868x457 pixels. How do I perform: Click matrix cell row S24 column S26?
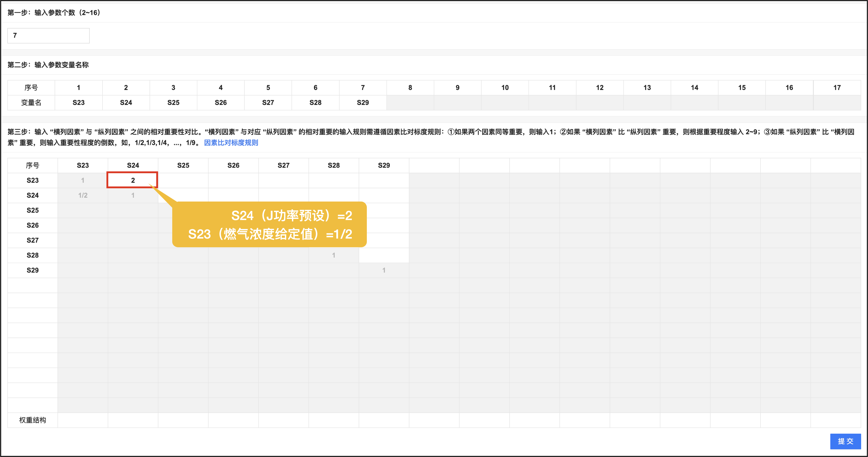(x=233, y=195)
